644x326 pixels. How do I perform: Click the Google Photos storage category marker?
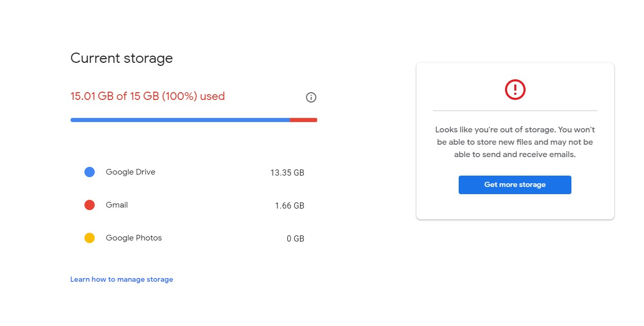coord(90,237)
